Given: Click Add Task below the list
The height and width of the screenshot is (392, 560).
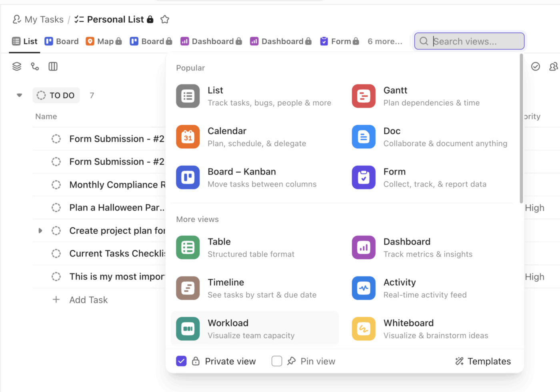Looking at the screenshot, I should 88,300.
